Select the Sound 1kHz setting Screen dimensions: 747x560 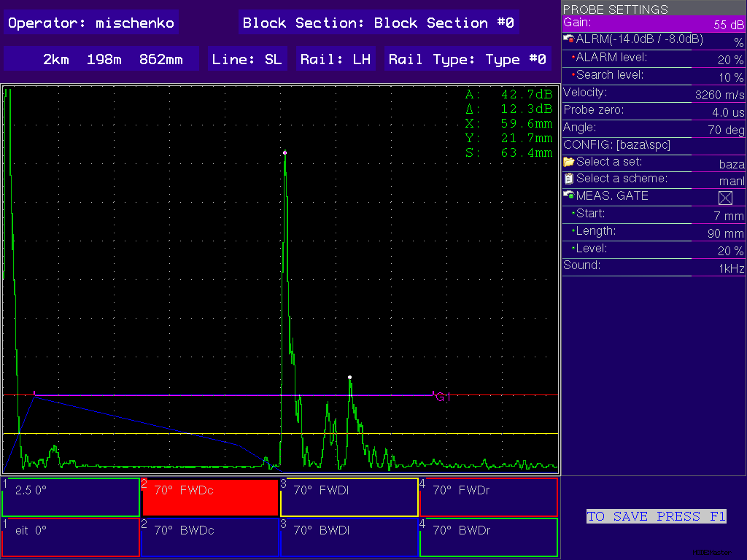coord(654,267)
